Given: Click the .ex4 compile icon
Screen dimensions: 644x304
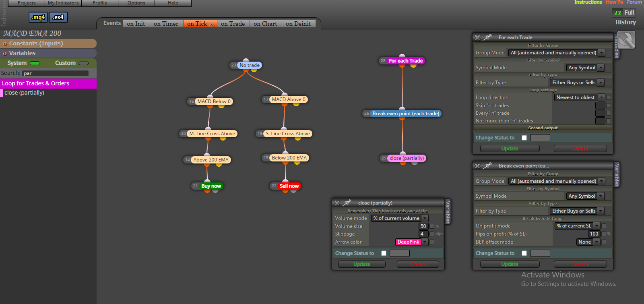Looking at the screenshot, I should pyautogui.click(x=58, y=17).
